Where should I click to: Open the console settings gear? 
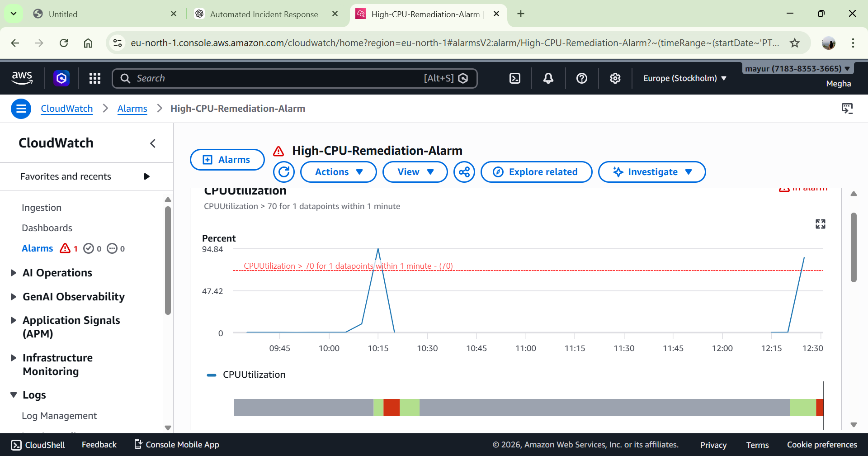[x=615, y=78]
